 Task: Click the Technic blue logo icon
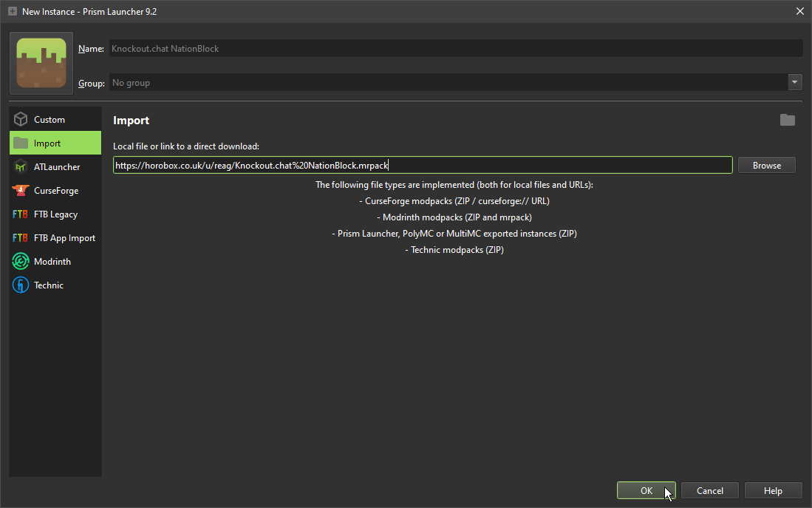tap(21, 285)
